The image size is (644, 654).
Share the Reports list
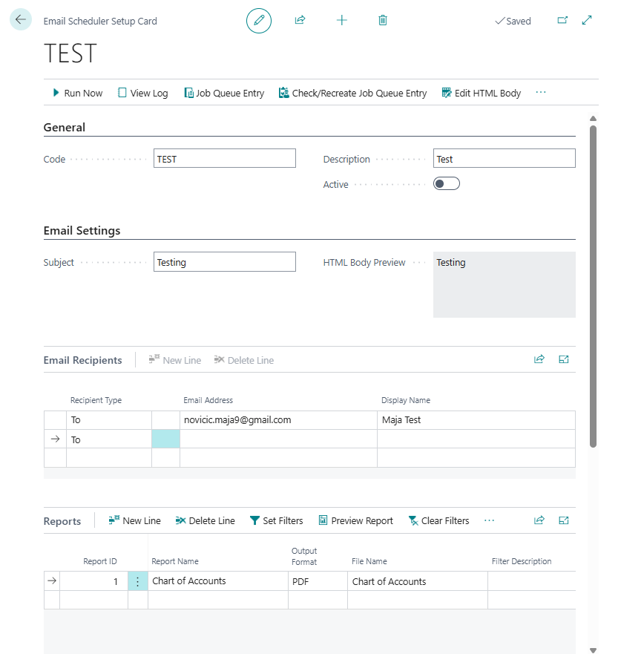coord(539,520)
